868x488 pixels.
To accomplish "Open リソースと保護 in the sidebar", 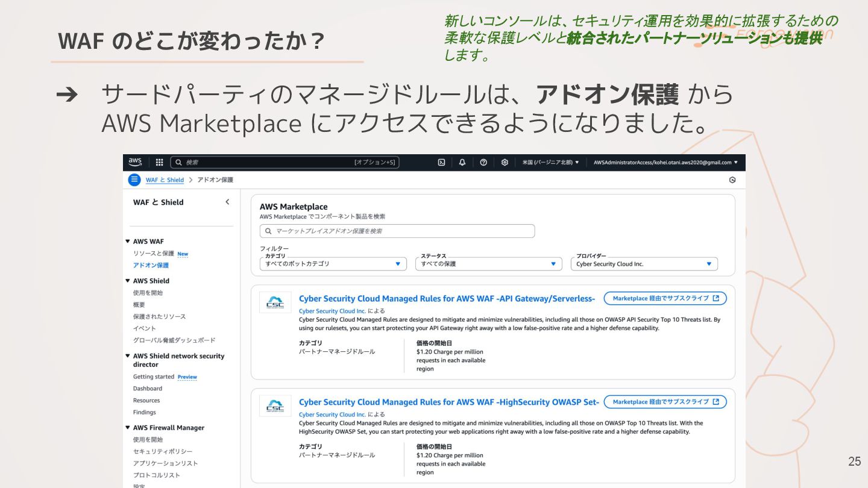I will (153, 254).
